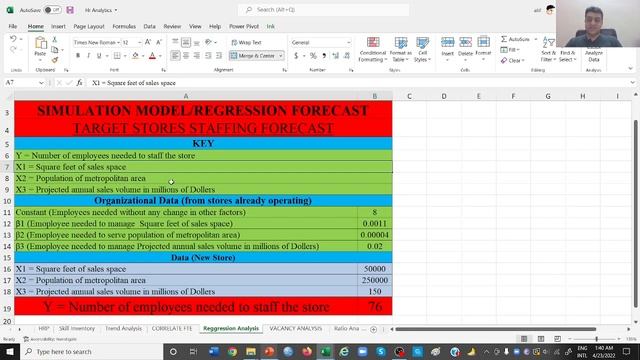Click the Save icon in title bar
640x360 pixels.
[x=70, y=10]
